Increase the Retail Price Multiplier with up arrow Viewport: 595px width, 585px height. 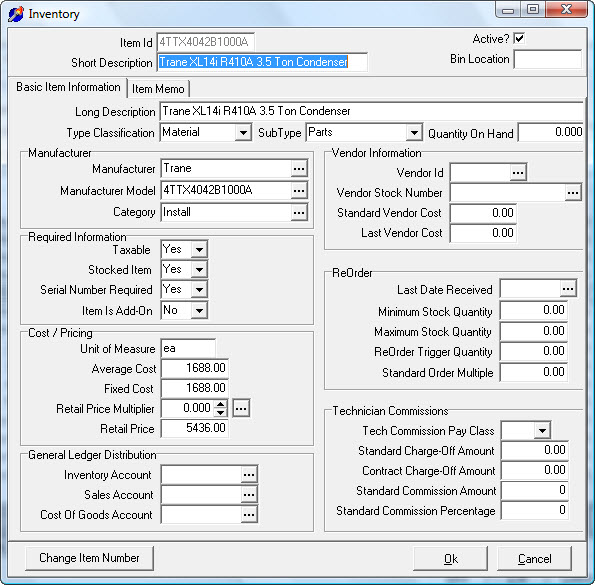[x=220, y=404]
